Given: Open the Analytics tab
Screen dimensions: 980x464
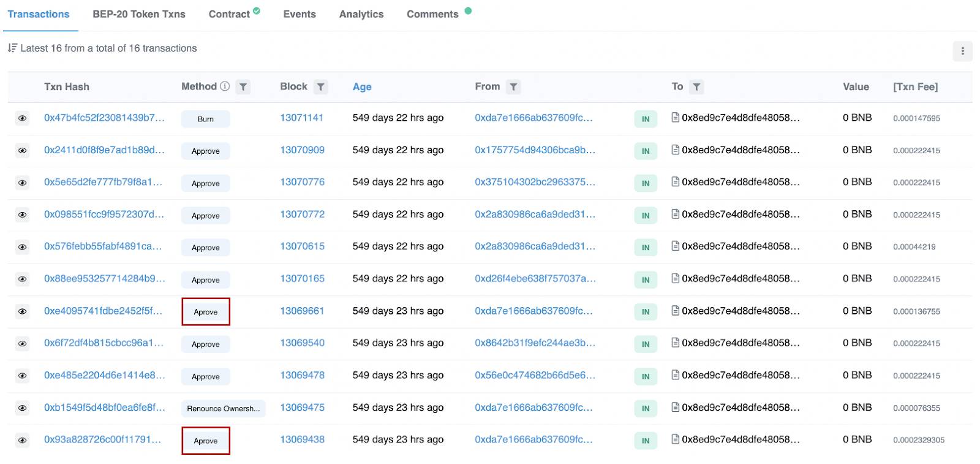Looking at the screenshot, I should (x=361, y=14).
